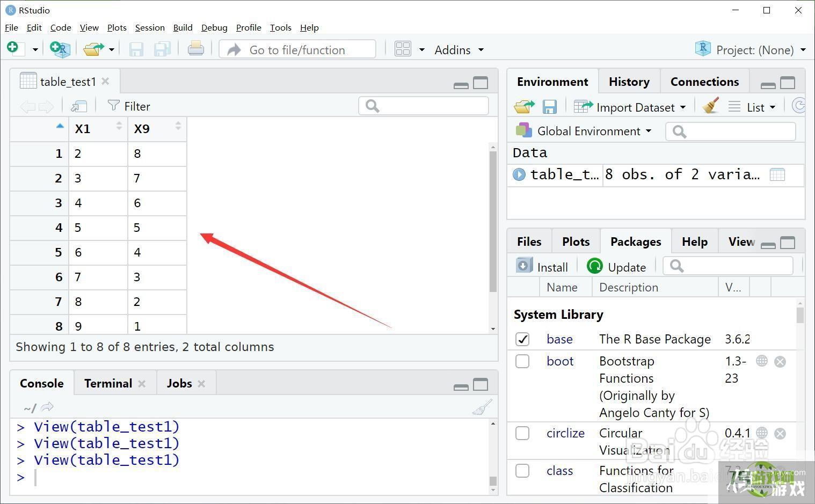This screenshot has width=815, height=504.
Task: Click the Print icon
Action: 195,49
